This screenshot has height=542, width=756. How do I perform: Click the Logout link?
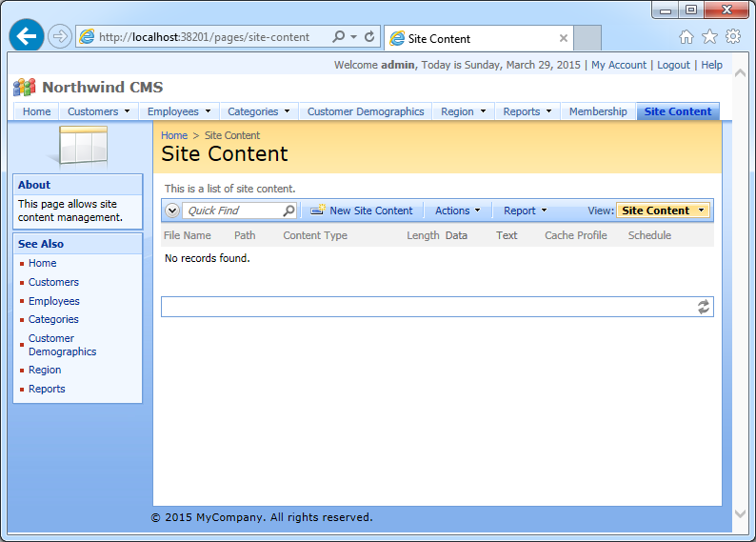point(673,65)
